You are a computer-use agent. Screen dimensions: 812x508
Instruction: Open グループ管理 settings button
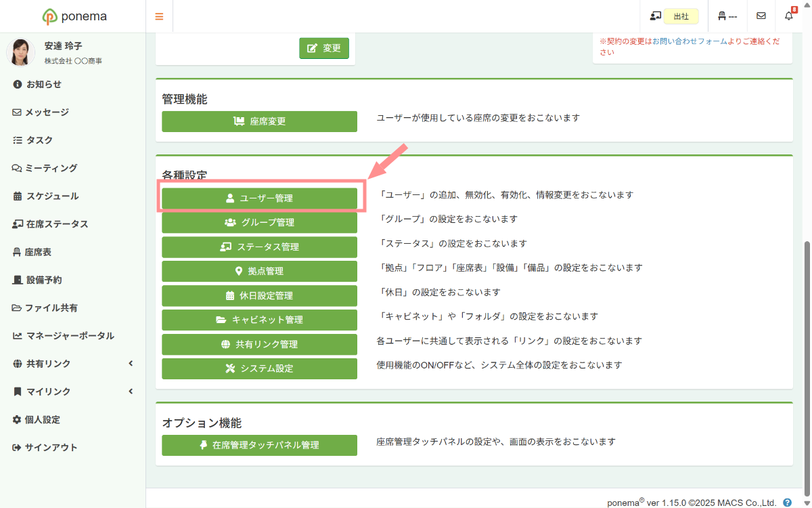(259, 222)
